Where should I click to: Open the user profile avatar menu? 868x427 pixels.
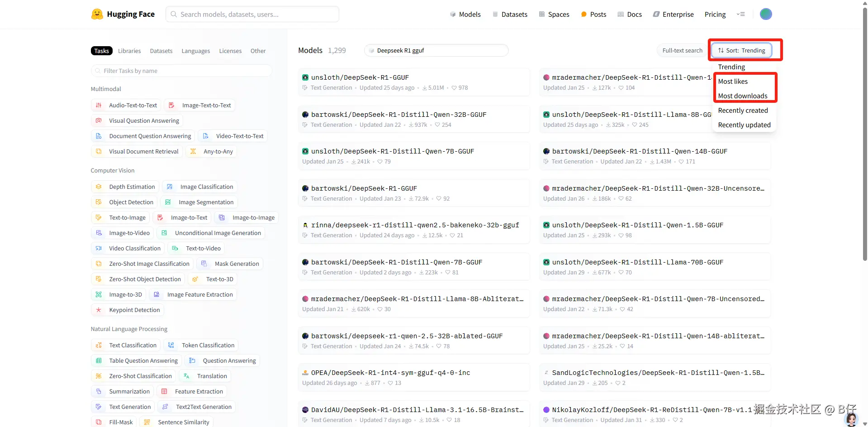point(765,14)
